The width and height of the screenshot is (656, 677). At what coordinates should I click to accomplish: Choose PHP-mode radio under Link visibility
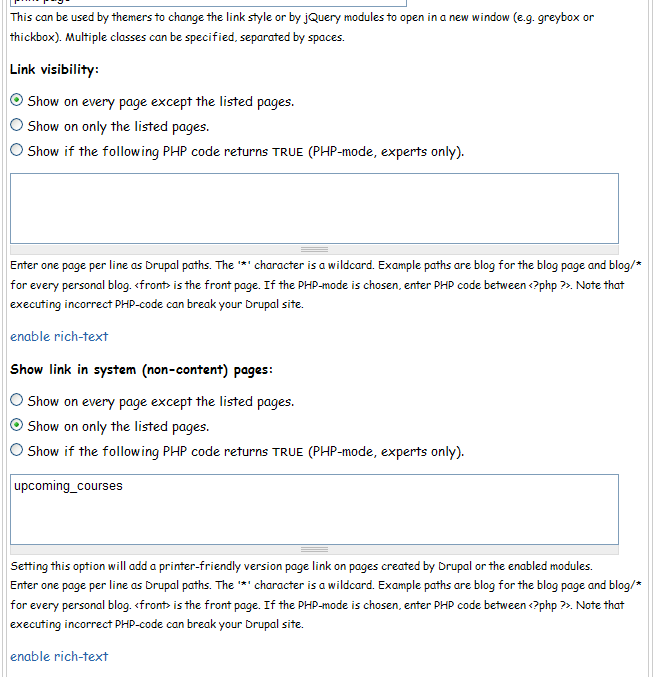coord(16,150)
